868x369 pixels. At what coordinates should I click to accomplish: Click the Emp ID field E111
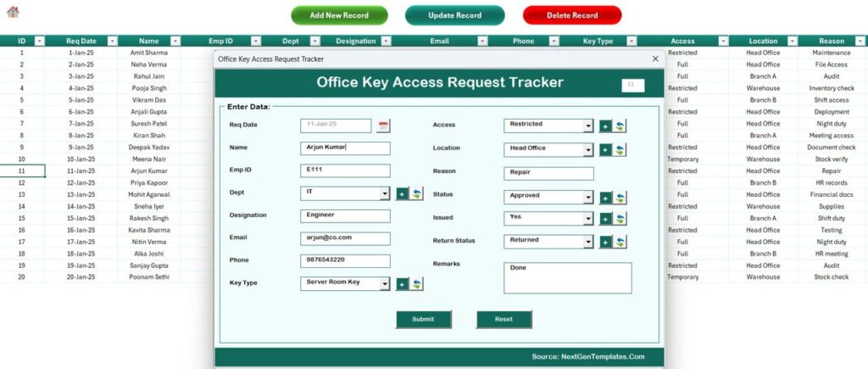pos(346,171)
